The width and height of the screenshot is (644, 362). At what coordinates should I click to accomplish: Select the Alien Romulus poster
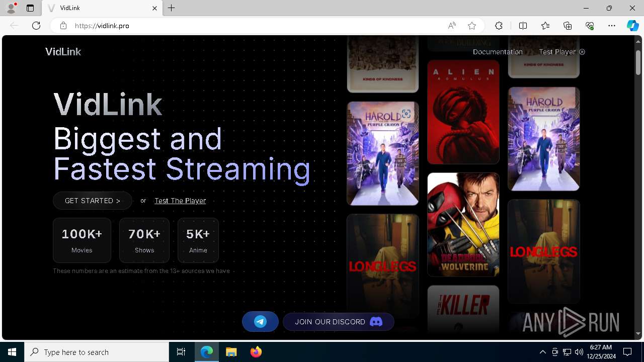463,112
